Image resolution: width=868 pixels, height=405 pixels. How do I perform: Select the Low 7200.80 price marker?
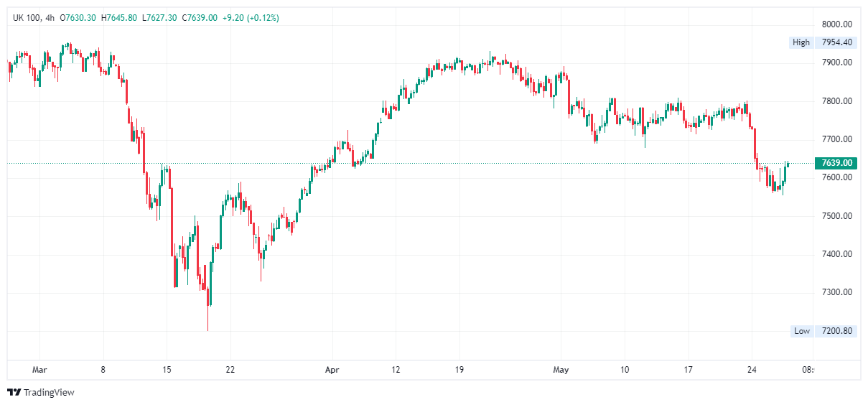[823, 331]
